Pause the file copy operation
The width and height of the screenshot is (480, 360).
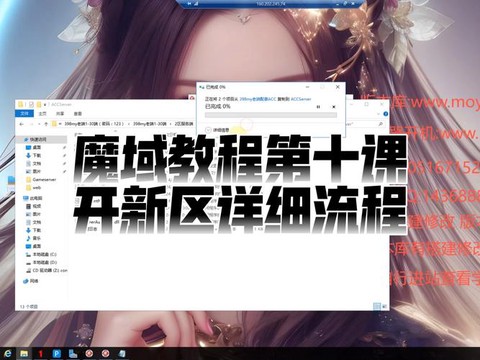click(318, 107)
